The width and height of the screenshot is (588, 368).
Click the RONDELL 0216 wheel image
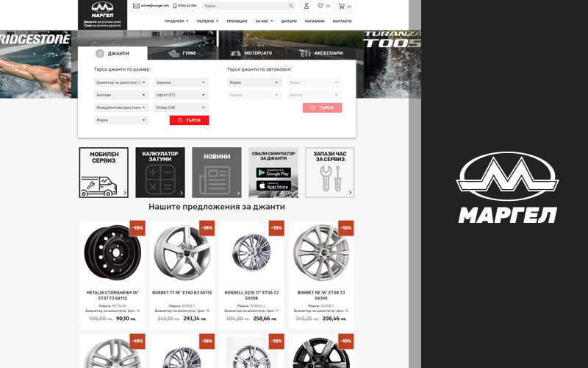click(x=251, y=252)
